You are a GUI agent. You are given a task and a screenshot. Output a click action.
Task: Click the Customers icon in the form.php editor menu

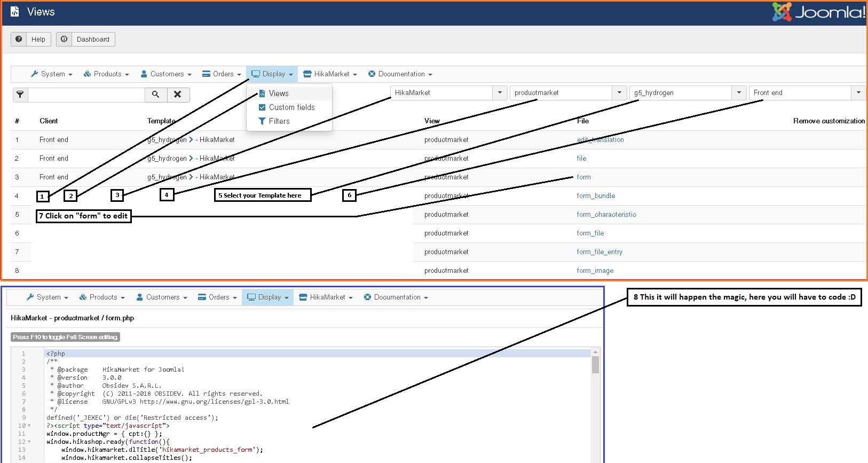coord(139,297)
